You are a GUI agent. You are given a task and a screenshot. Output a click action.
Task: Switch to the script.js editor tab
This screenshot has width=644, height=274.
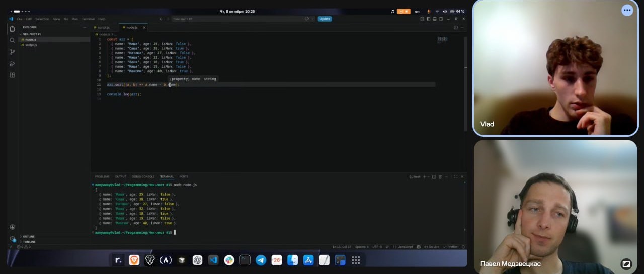(x=104, y=27)
